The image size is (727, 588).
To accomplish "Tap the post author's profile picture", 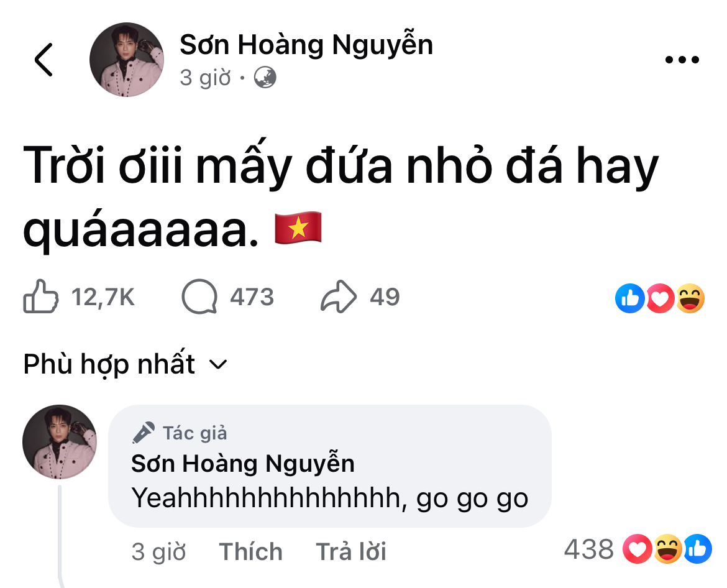I will [127, 60].
